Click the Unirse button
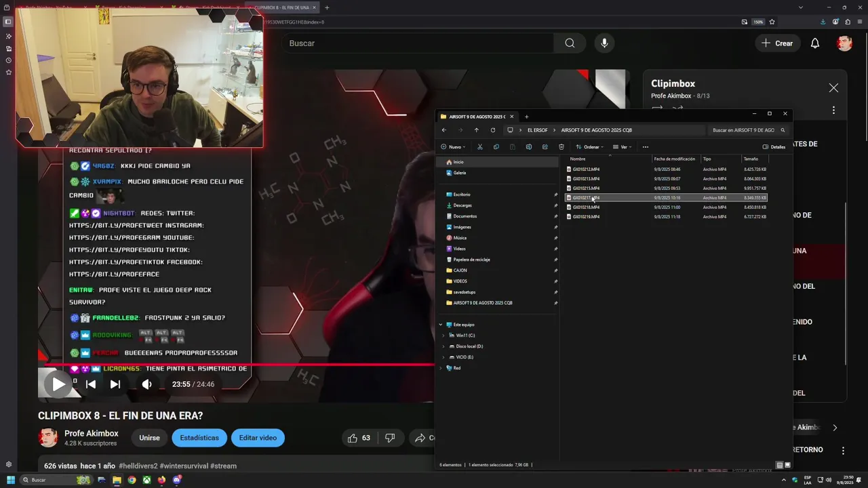Image resolution: width=868 pixels, height=488 pixels. [x=149, y=438]
